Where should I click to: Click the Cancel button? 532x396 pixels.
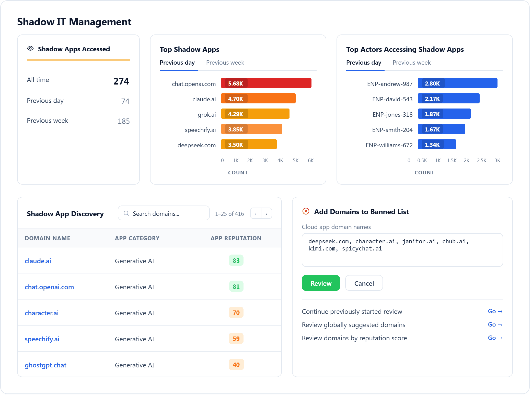click(364, 283)
